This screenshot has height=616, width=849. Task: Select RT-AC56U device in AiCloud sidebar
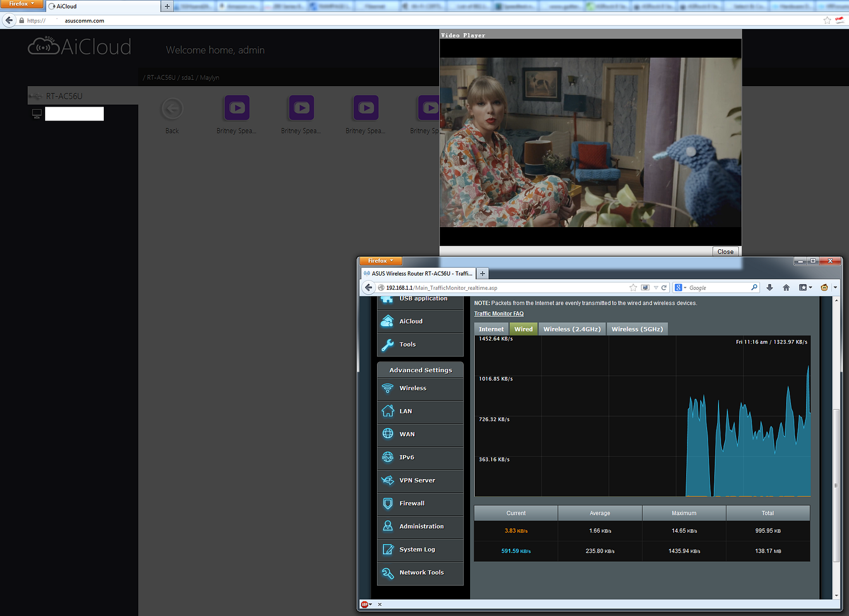[64, 96]
